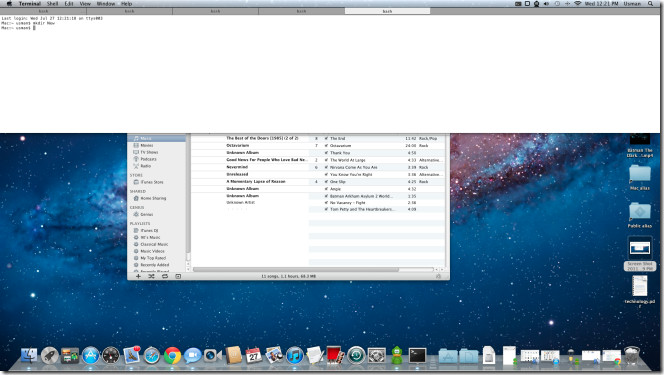Open Terminal application menu
664x375 pixels.
click(x=30, y=3)
